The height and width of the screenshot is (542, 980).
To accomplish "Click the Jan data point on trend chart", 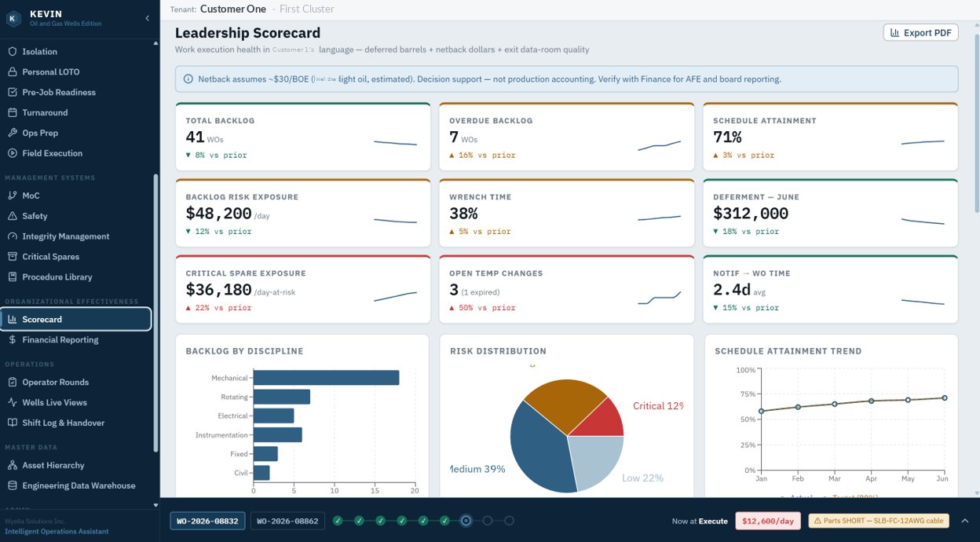I will coord(761,411).
